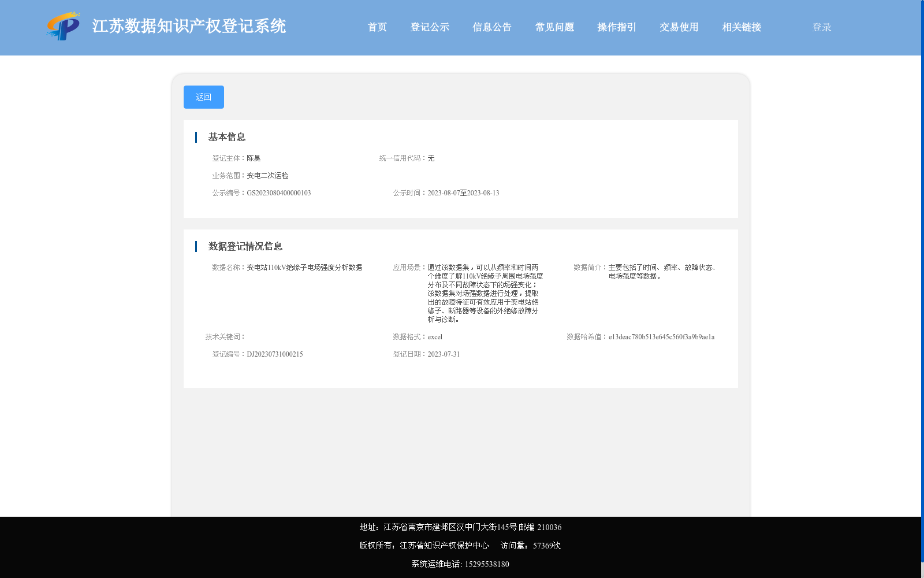924x578 pixels.
Task: Click 版权所有 江苏省知识产权保护中心 text
Action: pos(424,546)
